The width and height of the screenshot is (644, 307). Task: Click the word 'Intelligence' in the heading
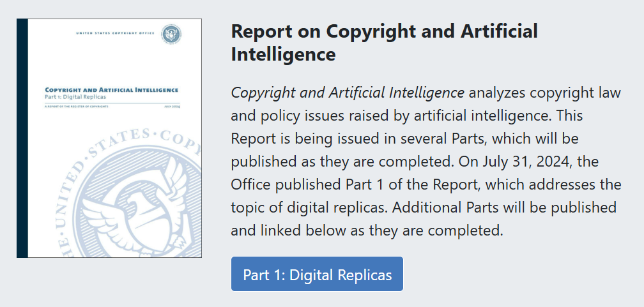coord(284,54)
